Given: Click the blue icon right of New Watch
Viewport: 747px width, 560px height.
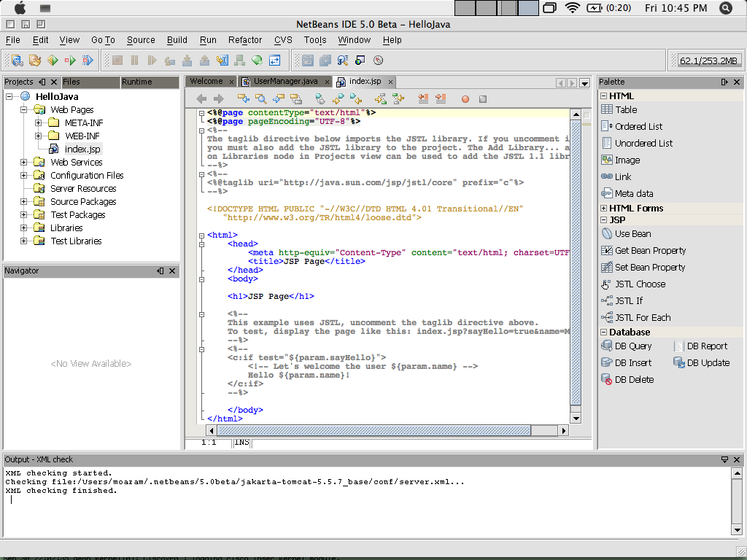Looking at the screenshot, I should (275, 61).
